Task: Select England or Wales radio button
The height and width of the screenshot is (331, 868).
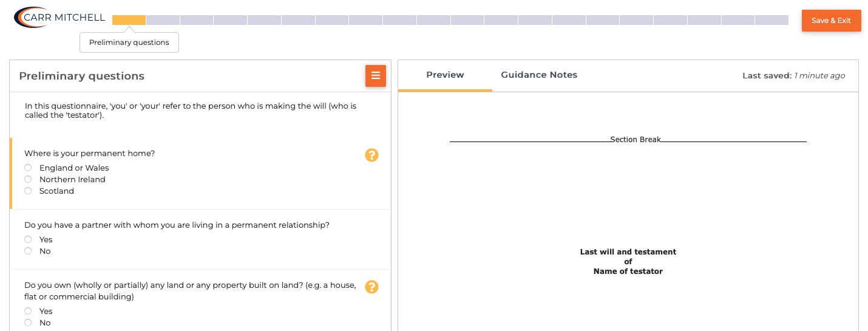Action: click(28, 168)
